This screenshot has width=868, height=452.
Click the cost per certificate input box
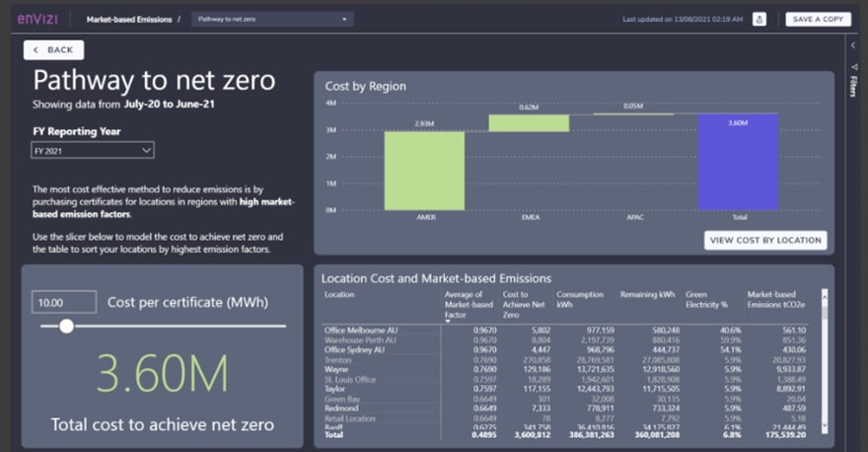tap(64, 302)
